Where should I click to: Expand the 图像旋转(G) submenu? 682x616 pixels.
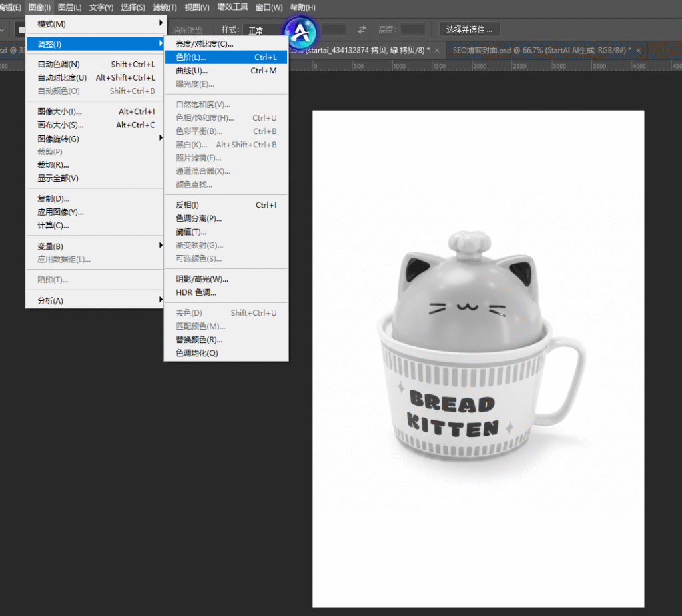point(95,139)
